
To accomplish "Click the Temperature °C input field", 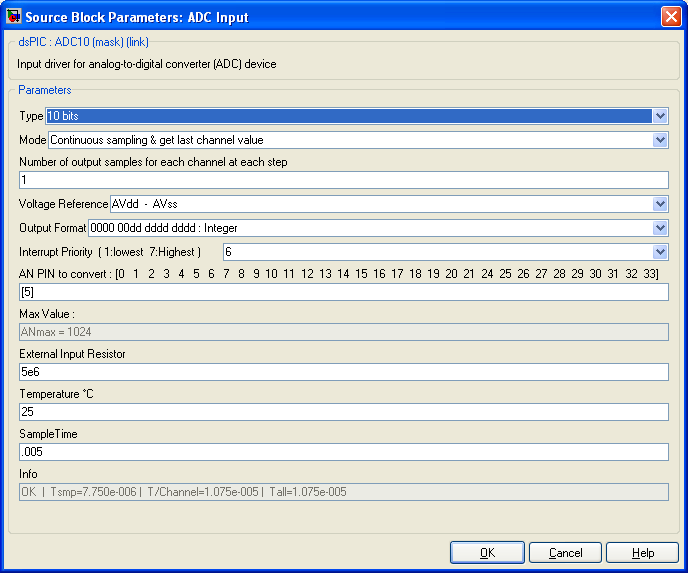I will 343,412.
